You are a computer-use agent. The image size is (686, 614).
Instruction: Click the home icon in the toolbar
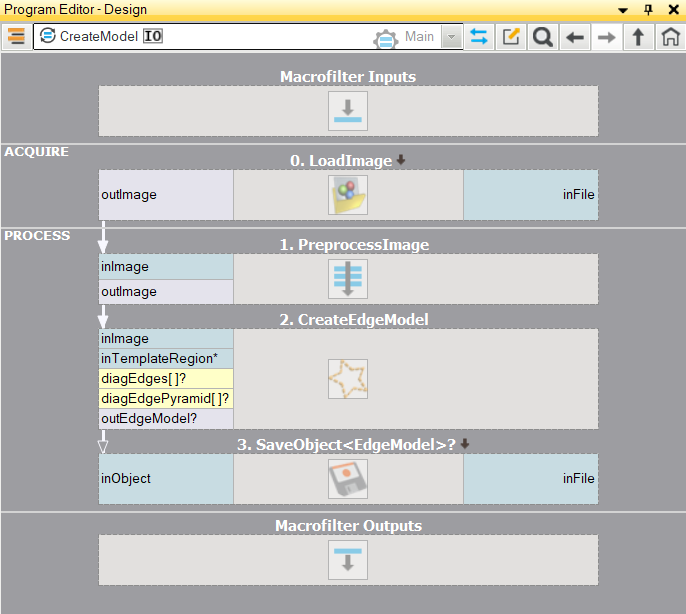coord(669,37)
